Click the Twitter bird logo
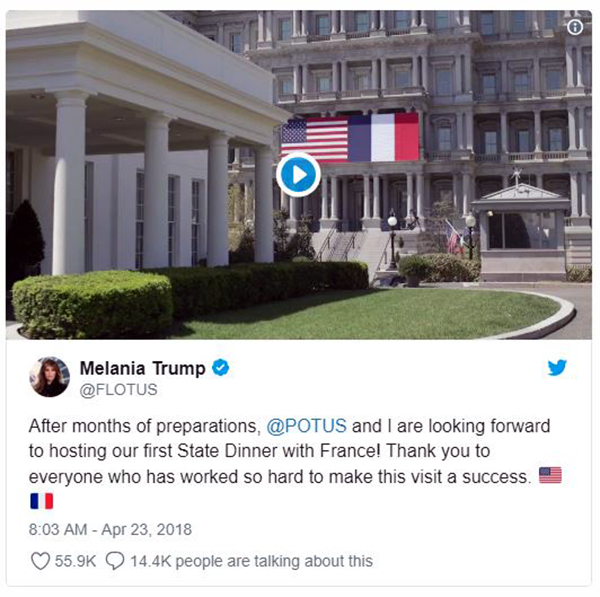 [557, 368]
